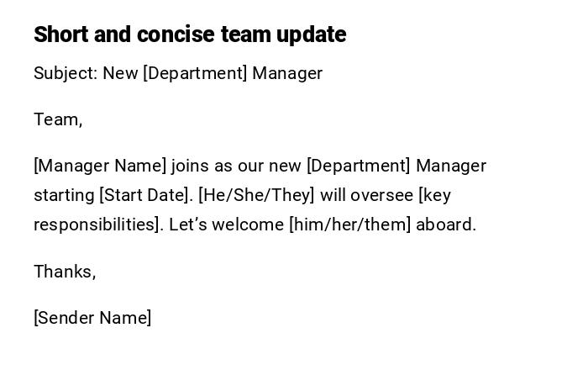Click the word 'New' in the subject line

coord(120,73)
